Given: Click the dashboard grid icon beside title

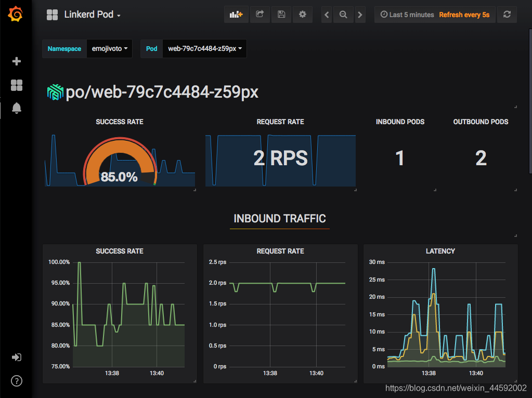Looking at the screenshot, I should [x=52, y=15].
